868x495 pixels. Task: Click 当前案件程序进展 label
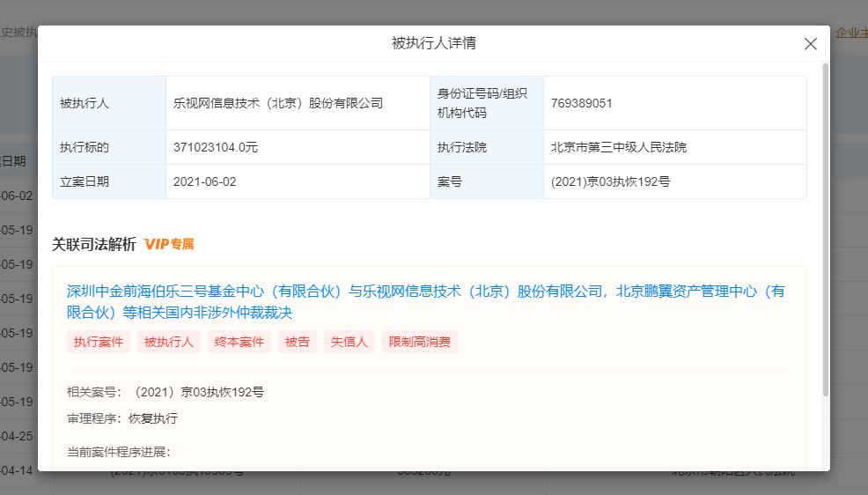point(119,452)
